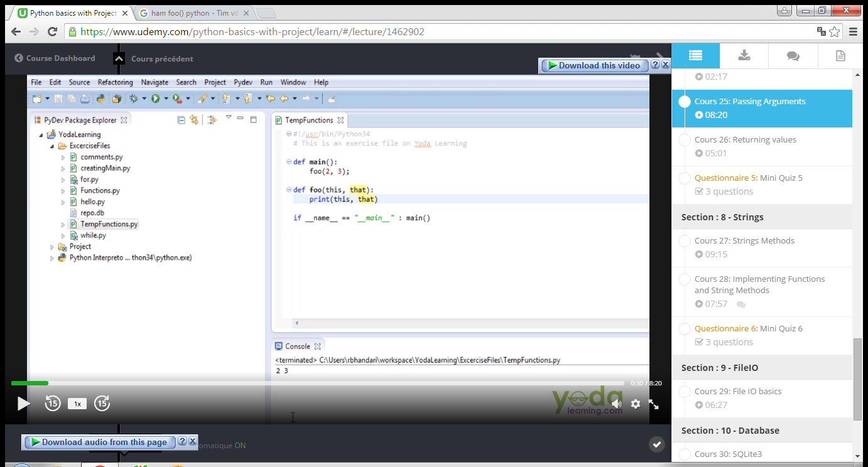Click the browser address bar URL

pyautogui.click(x=252, y=31)
